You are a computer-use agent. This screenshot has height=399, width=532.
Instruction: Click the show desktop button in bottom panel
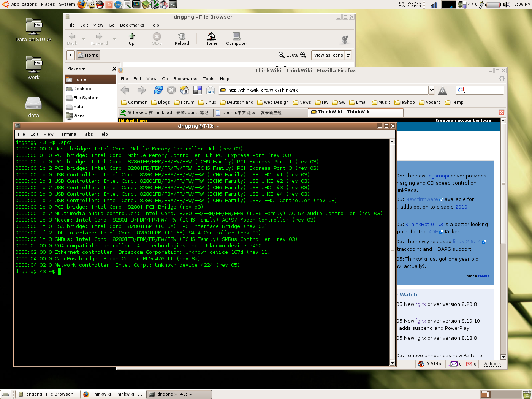[6, 394]
